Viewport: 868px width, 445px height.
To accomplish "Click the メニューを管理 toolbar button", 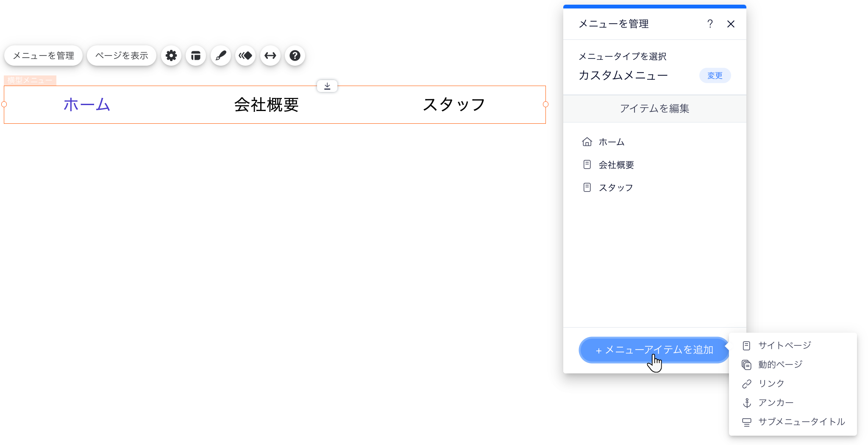I will tap(43, 56).
